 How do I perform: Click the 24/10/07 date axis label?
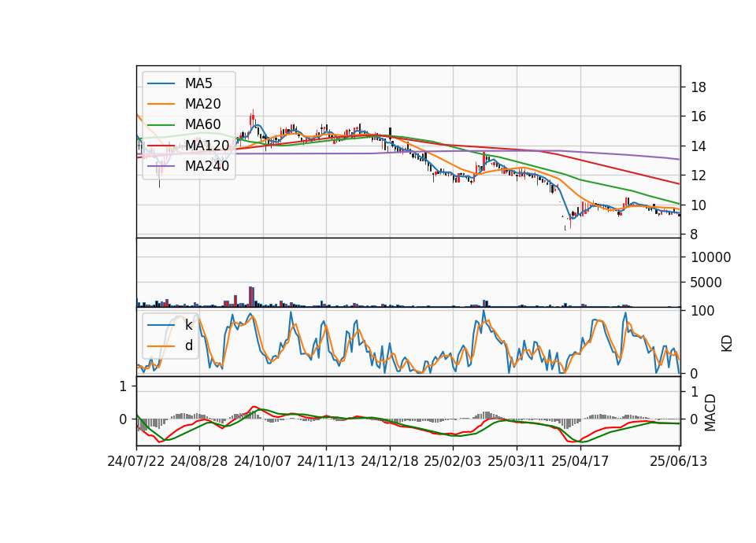coord(263,461)
